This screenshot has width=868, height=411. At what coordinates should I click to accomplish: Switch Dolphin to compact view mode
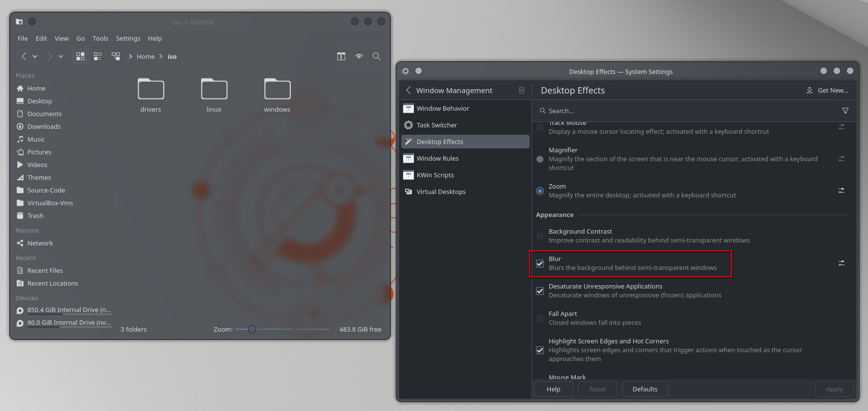click(x=98, y=56)
